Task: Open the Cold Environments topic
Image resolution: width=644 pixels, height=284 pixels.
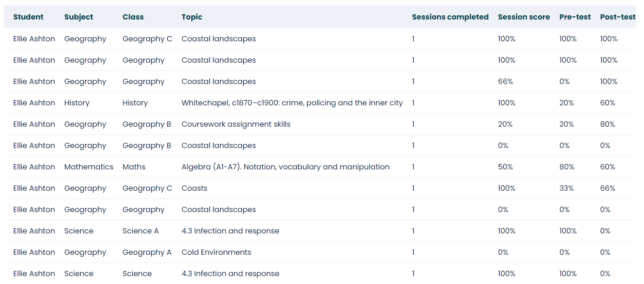Action: click(216, 252)
